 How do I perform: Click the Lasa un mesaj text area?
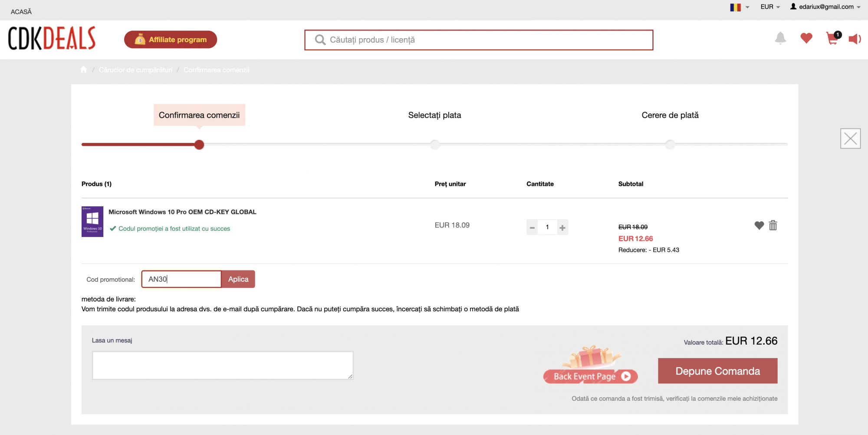pos(223,366)
